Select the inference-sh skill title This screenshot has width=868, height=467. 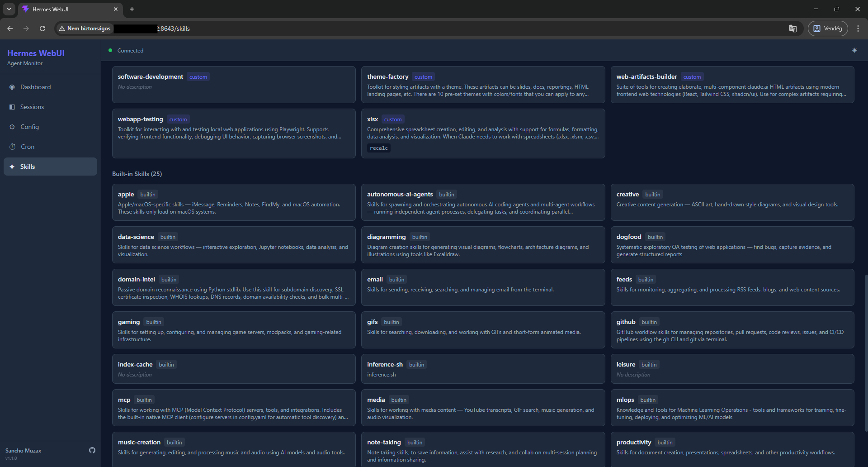pyautogui.click(x=385, y=364)
